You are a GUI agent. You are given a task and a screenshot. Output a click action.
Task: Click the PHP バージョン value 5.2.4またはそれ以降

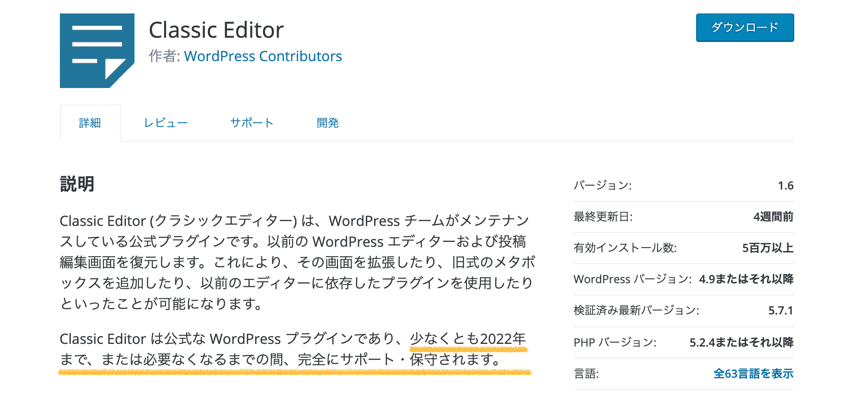(741, 343)
